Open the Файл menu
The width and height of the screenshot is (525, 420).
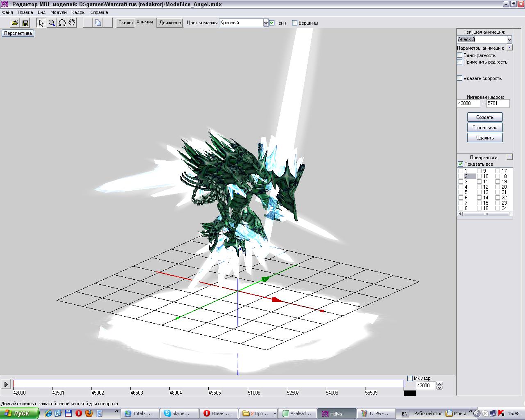coord(7,12)
